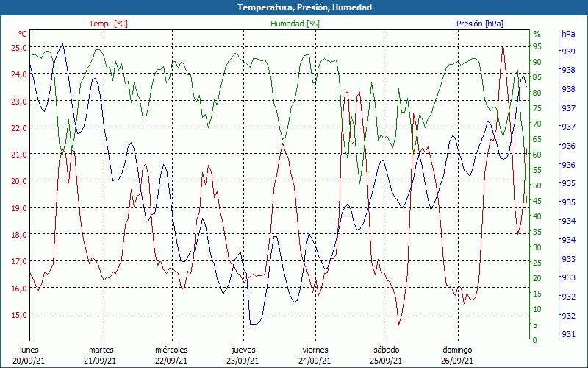Click the 931 pressure axis value
This screenshot has width=588, height=368.
568,334
